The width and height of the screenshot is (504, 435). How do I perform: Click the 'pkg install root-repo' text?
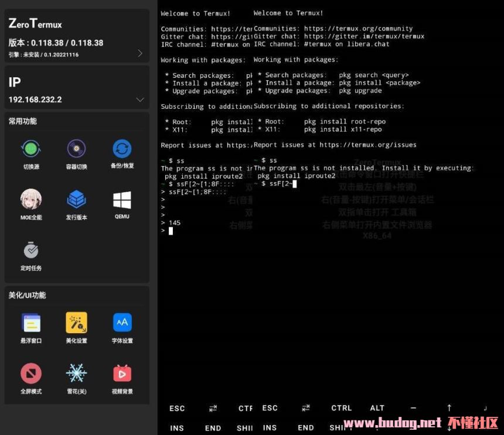pyautogui.click(x=345, y=122)
